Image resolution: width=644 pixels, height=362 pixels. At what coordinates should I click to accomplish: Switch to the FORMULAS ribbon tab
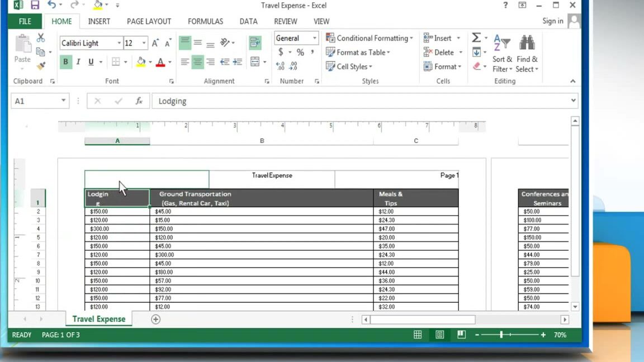point(205,21)
